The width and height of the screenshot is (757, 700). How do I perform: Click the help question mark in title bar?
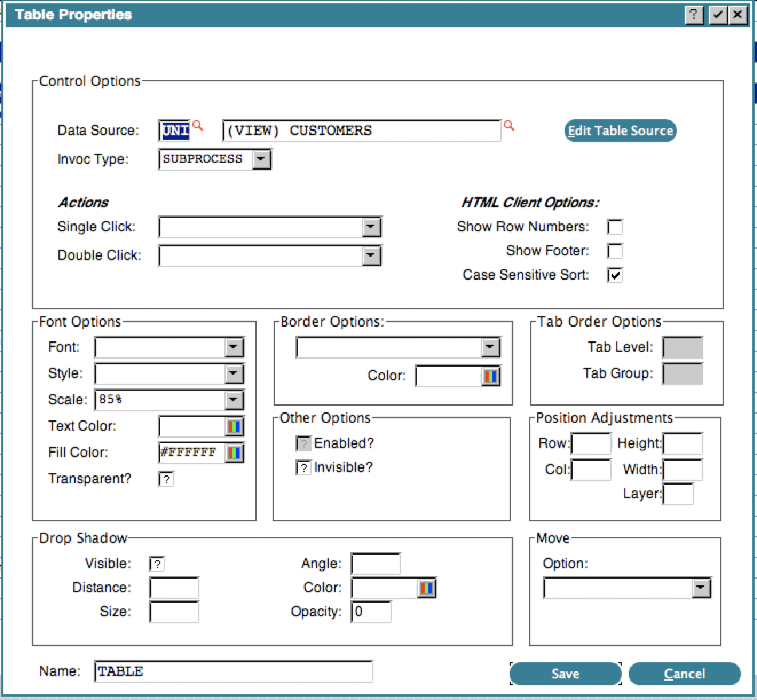click(x=694, y=15)
